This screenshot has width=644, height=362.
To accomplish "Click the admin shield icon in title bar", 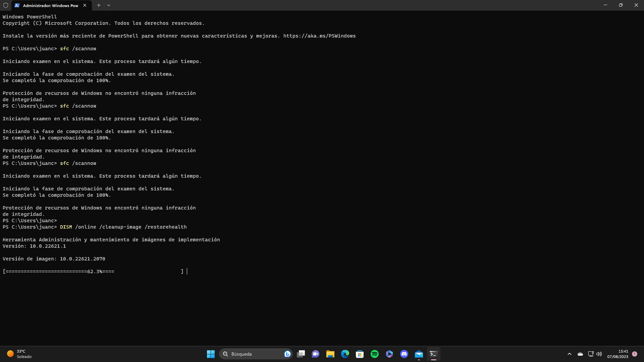I will [6, 5].
